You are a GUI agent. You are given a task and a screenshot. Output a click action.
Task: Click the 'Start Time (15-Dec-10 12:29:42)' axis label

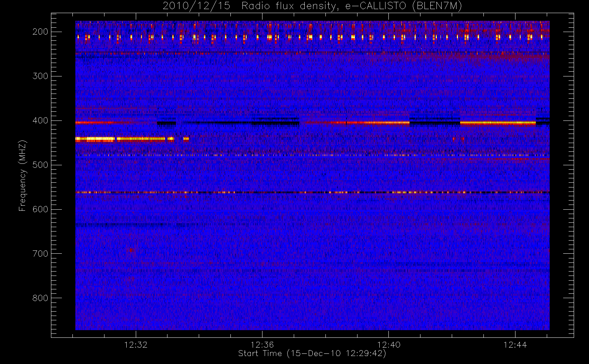pyautogui.click(x=312, y=353)
